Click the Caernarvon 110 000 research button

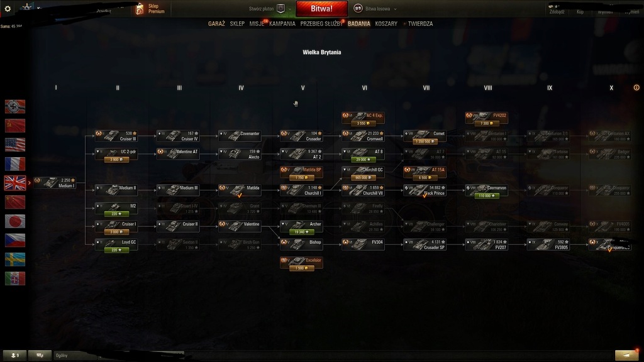point(486,196)
